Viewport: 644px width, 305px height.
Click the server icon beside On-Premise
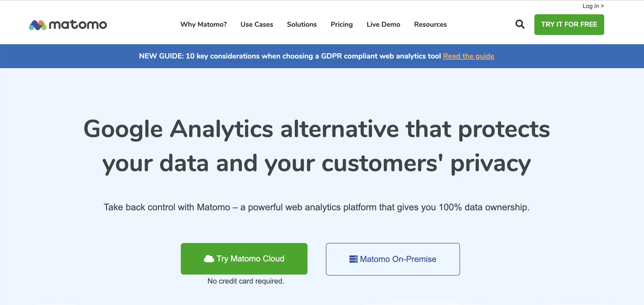click(x=353, y=259)
